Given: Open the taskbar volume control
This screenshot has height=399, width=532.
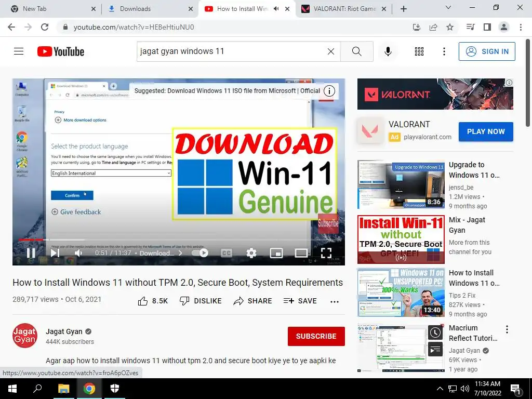Looking at the screenshot, I should click(465, 389).
